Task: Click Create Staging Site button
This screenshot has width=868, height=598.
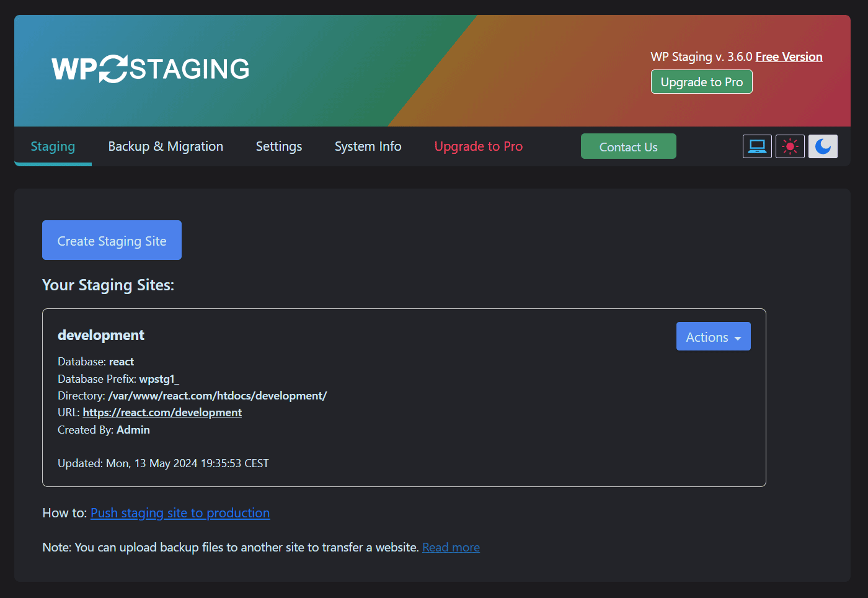Action: coord(112,240)
